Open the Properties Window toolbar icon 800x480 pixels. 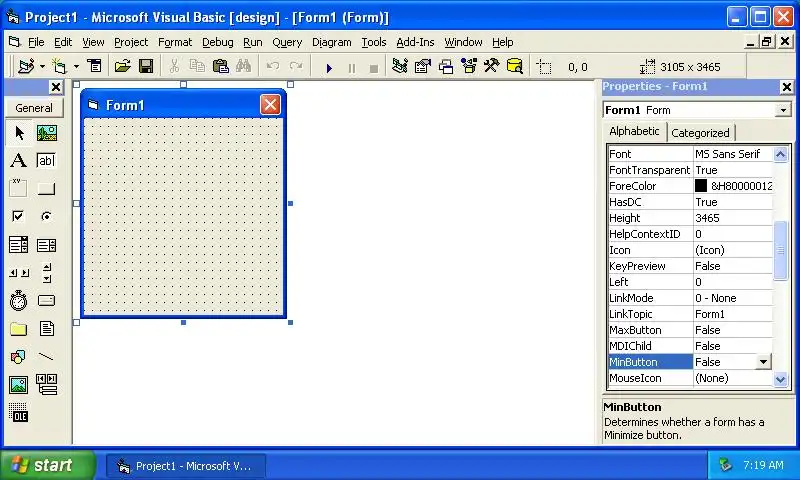(x=423, y=66)
